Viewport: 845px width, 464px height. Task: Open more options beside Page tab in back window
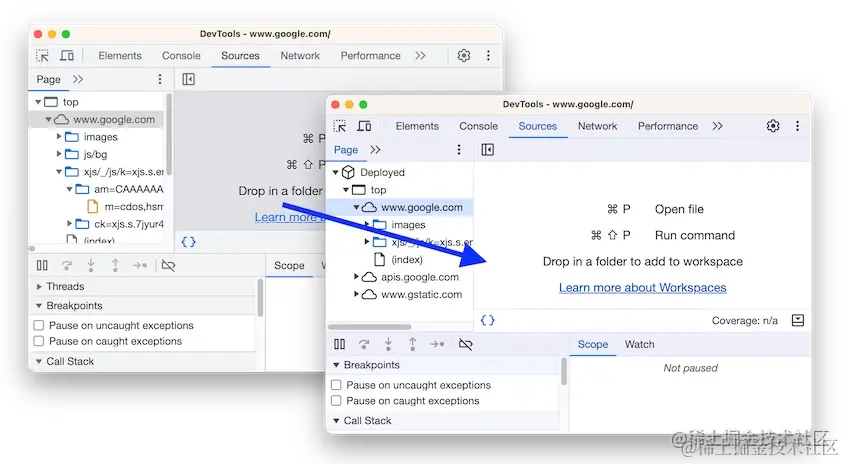pos(160,79)
